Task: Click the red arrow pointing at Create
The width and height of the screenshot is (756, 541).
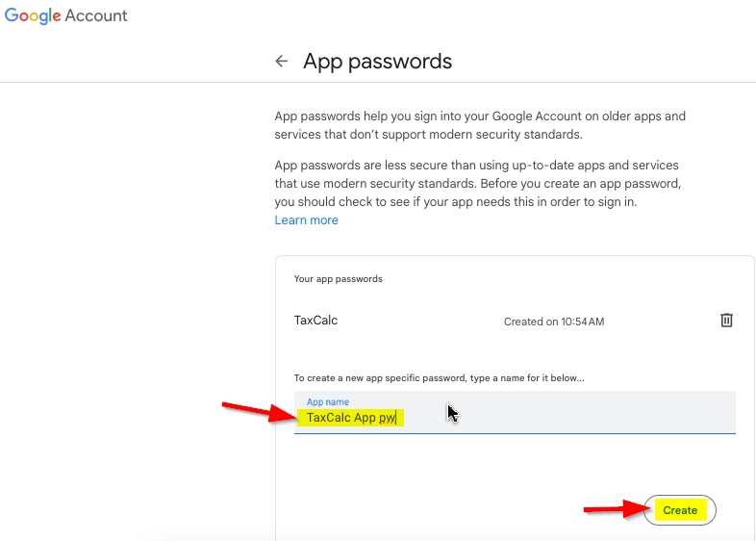Action: pos(617,509)
